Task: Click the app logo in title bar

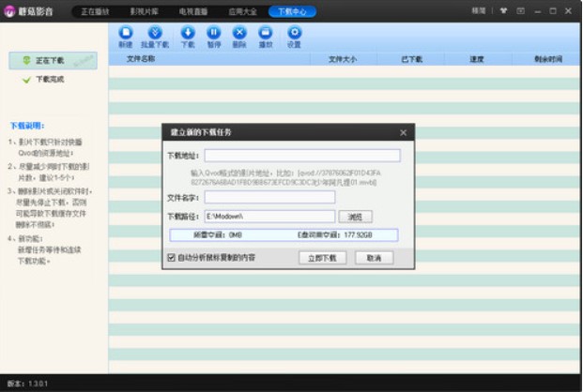Action: click(11, 10)
